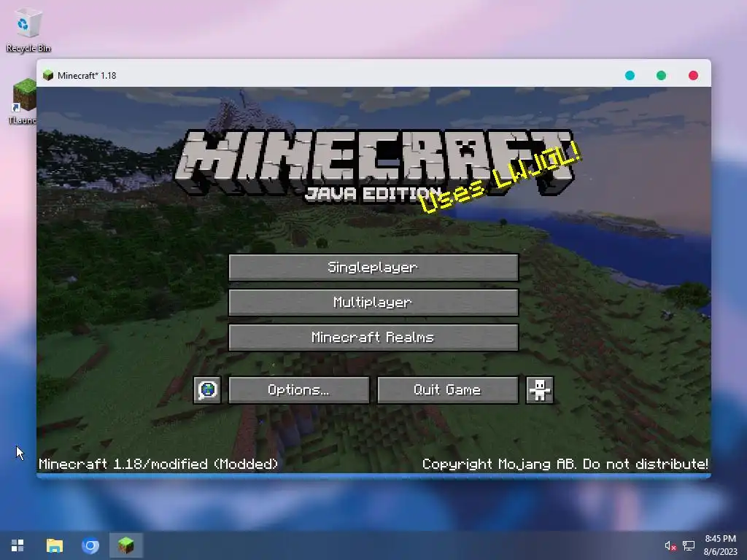Open the Language globe icon button
Viewport: 747px width, 560px height.
coord(207,390)
